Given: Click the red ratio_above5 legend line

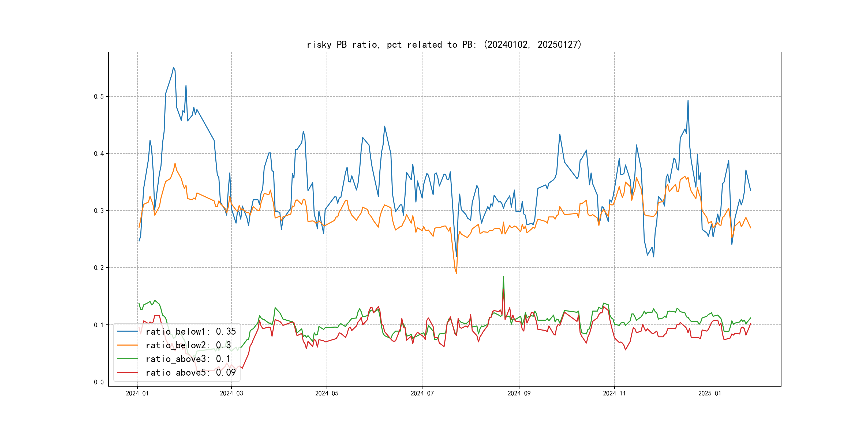Looking at the screenshot, I should pyautogui.click(x=127, y=372).
